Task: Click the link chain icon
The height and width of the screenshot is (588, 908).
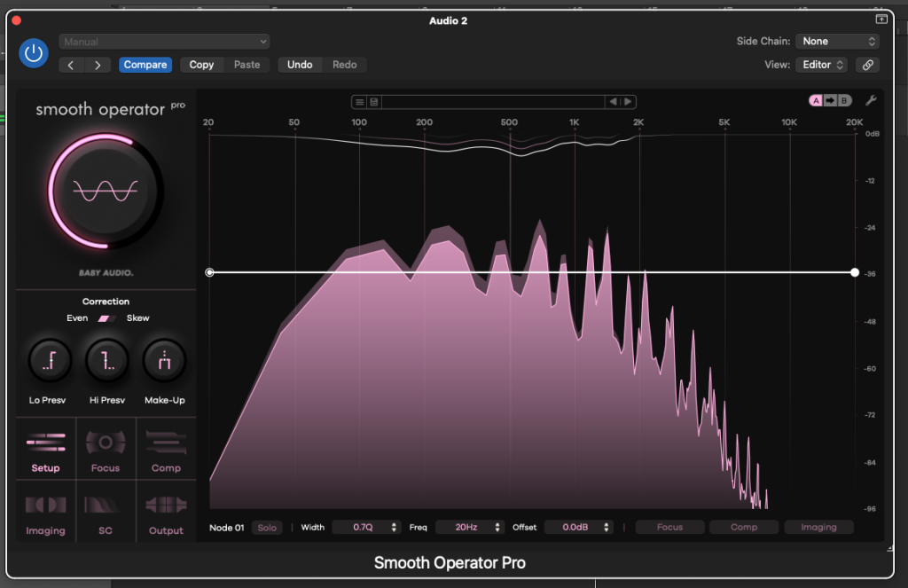Action: [x=868, y=65]
